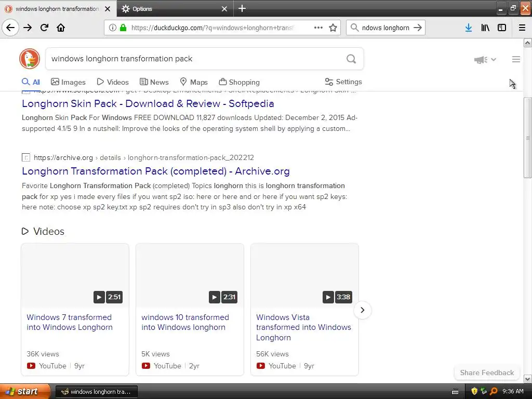The image size is (532, 399).
Task: Switch to the Shopping tab
Action: [239, 82]
